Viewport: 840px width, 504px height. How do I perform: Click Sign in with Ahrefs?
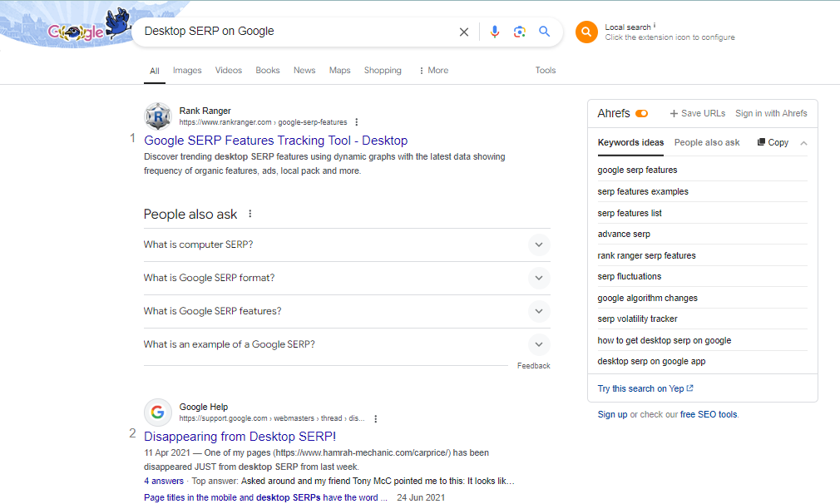(x=771, y=114)
